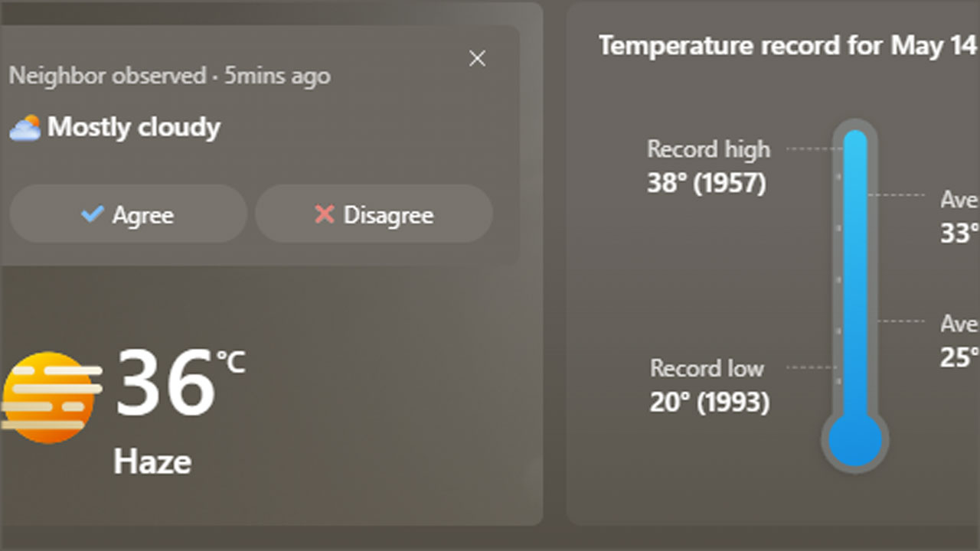Click the Neighbor observed 5mins ago text
This screenshot has height=551, width=980.
coord(169,76)
